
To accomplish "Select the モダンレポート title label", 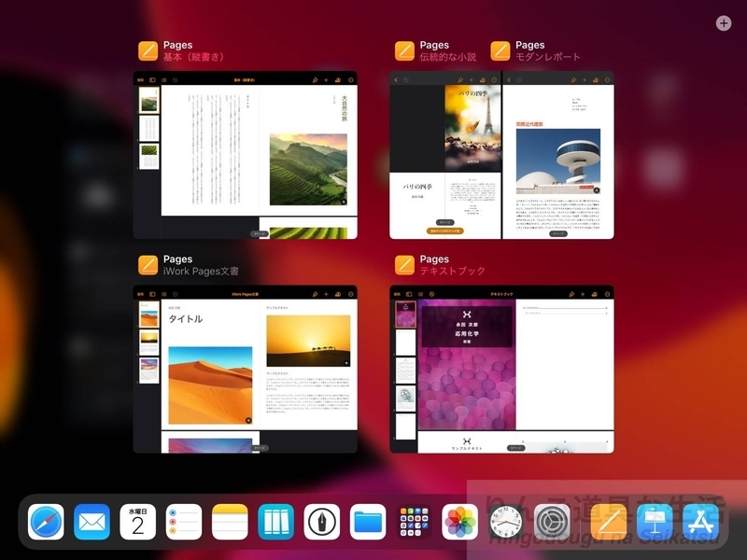I will coord(548,57).
